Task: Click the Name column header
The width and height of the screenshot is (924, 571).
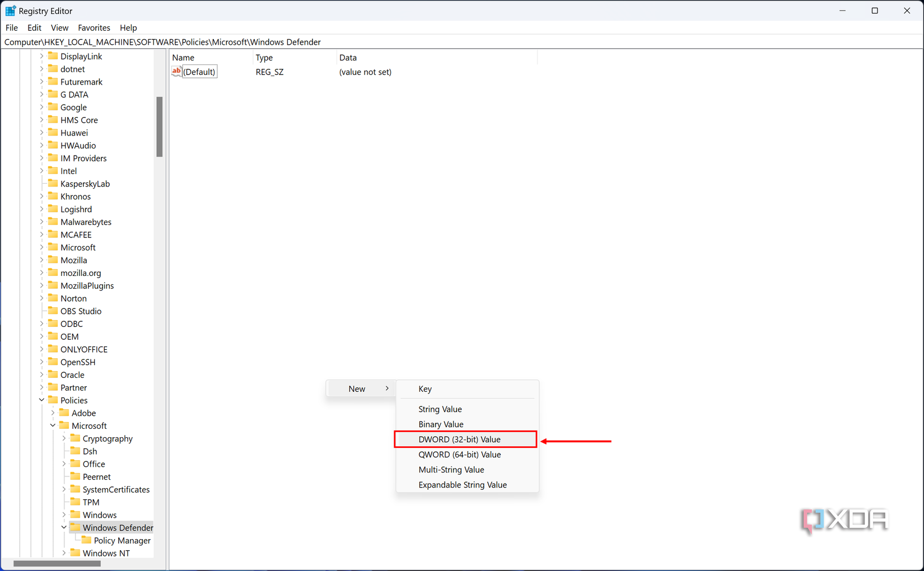Action: tap(211, 58)
